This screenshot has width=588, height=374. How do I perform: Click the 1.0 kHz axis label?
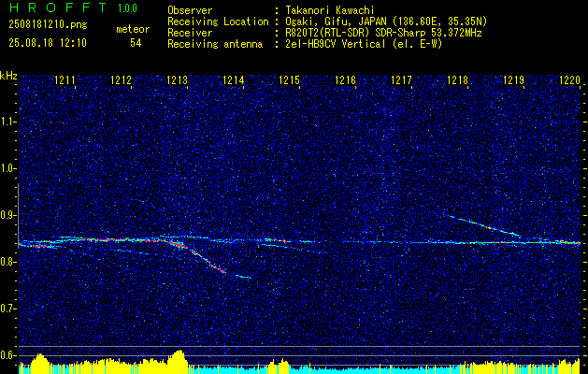pos(8,169)
